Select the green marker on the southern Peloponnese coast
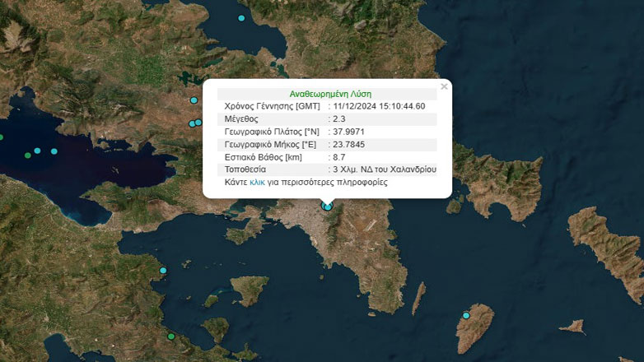The width and height of the screenshot is (644, 362). (x=171, y=336)
